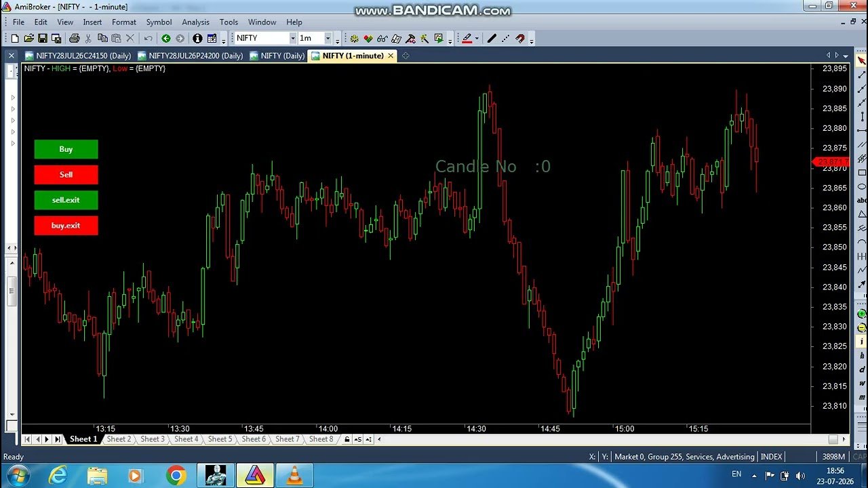The height and width of the screenshot is (488, 868).
Task: Click the green Buy button
Action: [66, 149]
